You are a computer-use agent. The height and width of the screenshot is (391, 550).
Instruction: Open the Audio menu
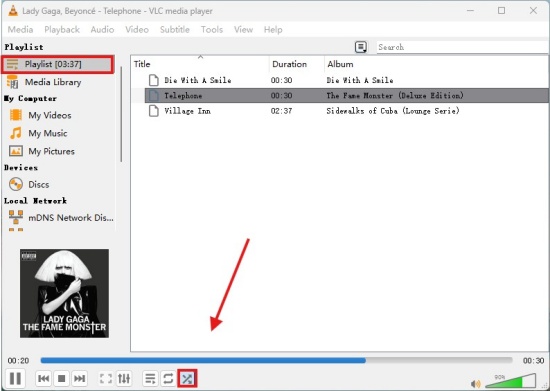(102, 29)
